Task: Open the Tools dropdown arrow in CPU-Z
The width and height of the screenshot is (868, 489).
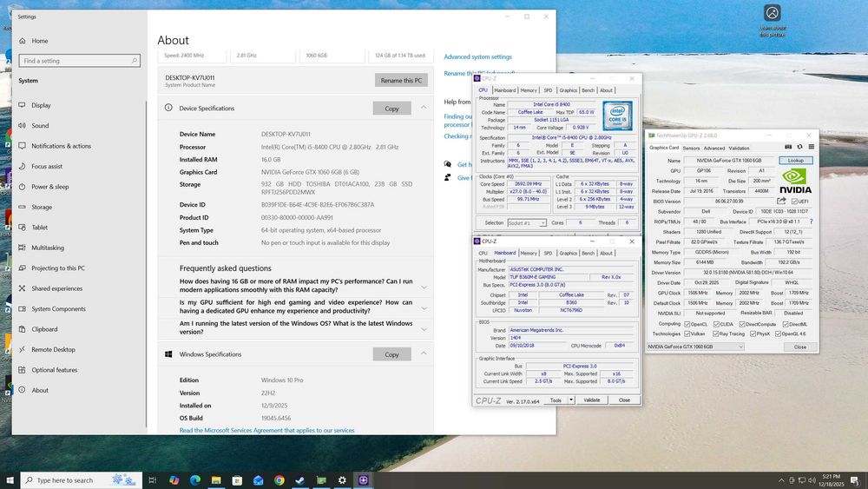Action: [x=571, y=400]
